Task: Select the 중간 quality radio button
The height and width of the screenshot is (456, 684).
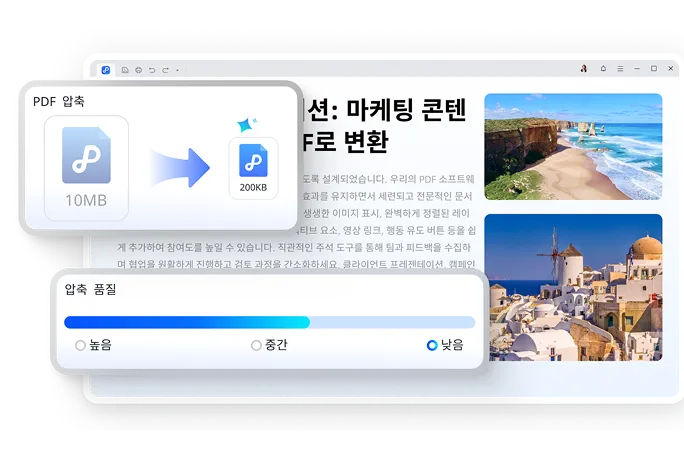Action: [x=256, y=345]
